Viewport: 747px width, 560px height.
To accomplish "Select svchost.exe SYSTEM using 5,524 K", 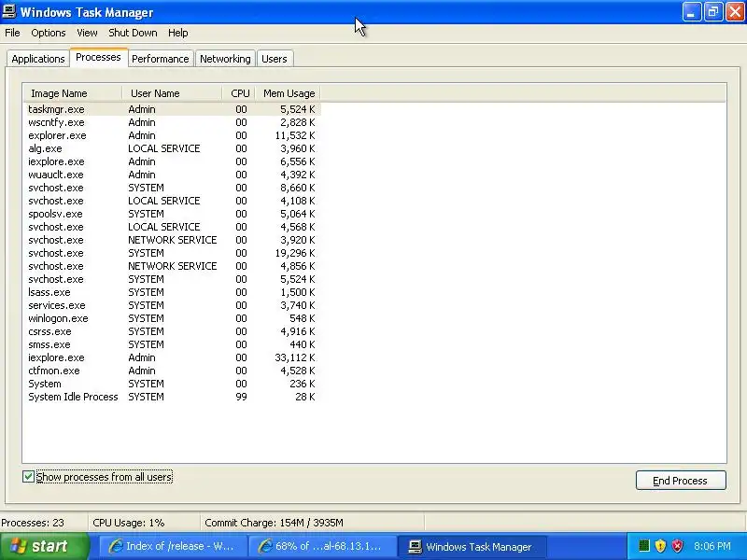I will pyautogui.click(x=172, y=279).
